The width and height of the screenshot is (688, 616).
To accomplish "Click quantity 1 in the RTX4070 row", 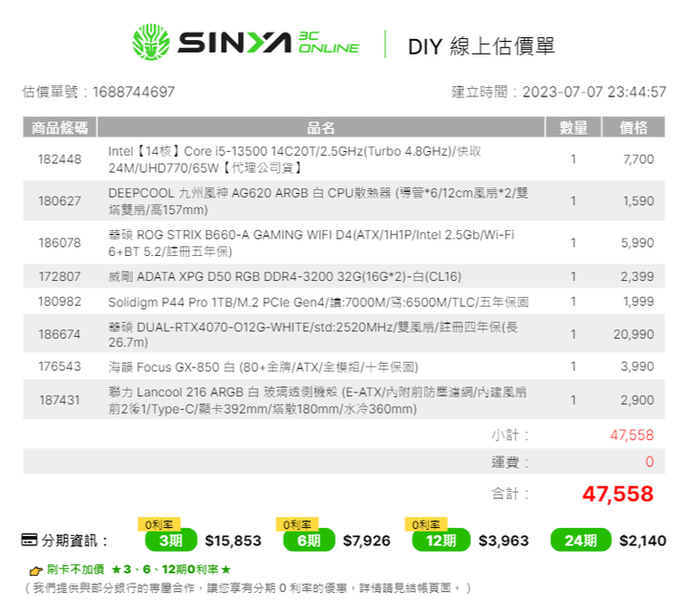I will tap(573, 334).
